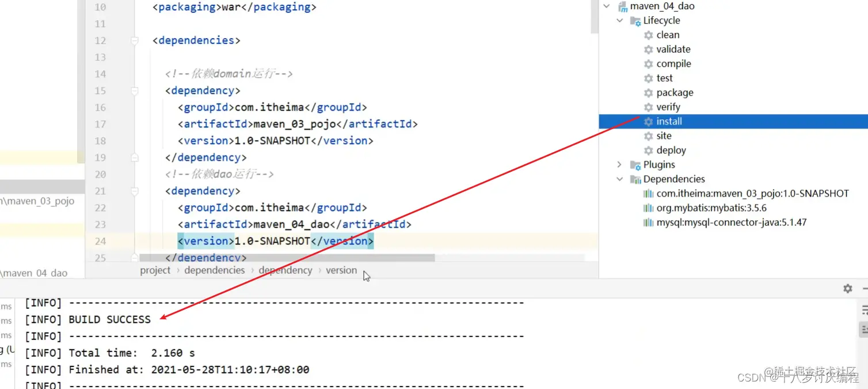The width and height of the screenshot is (868, 389).
Task: Click the maven_04_dao Maven project label
Action: click(x=663, y=6)
